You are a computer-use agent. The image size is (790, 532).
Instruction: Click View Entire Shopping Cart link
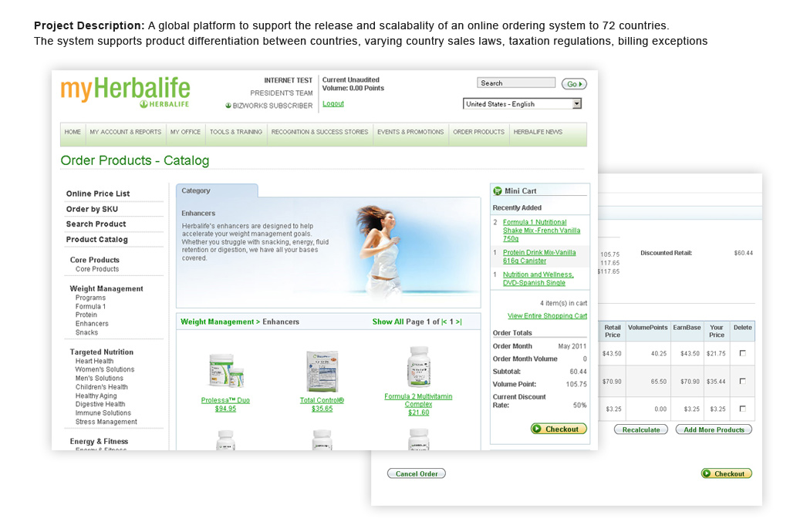point(547,316)
